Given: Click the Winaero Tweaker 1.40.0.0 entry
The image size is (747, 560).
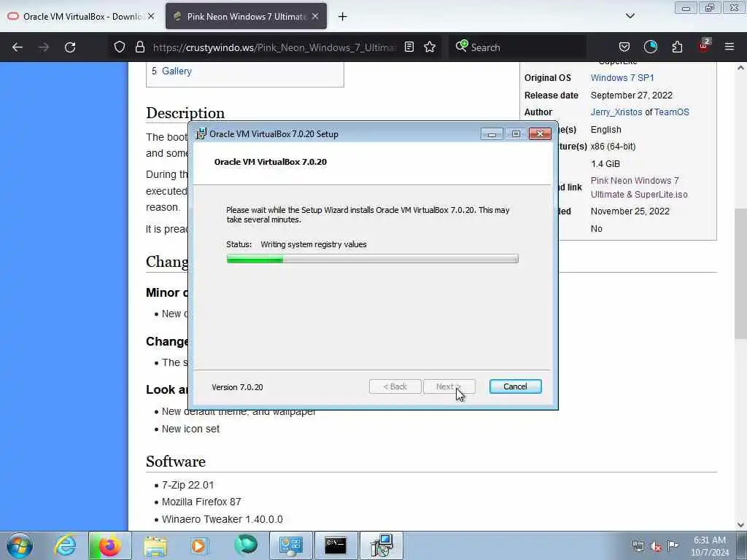Looking at the screenshot, I should pos(222,519).
